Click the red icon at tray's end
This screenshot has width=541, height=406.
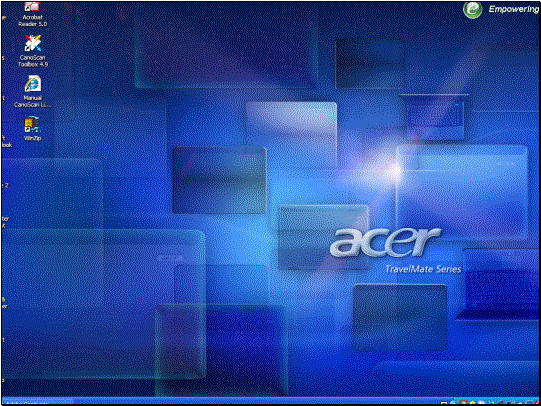pos(537,403)
